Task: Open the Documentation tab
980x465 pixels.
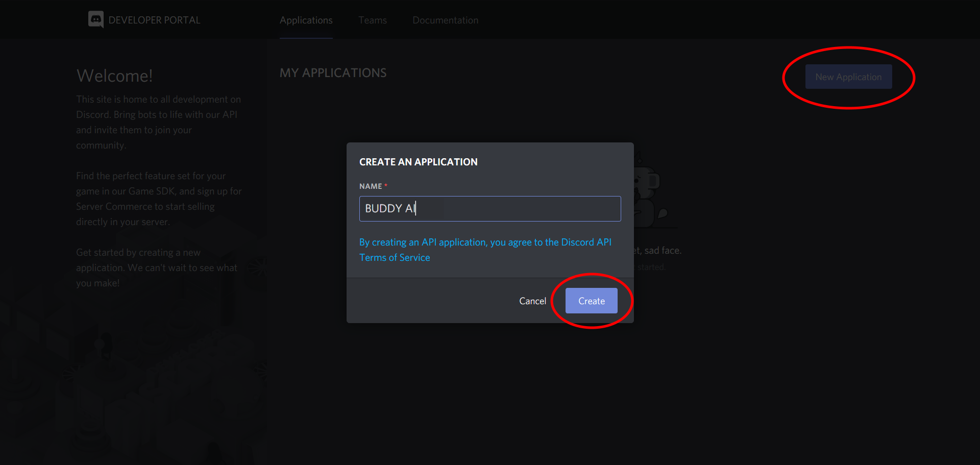Action: [445, 20]
